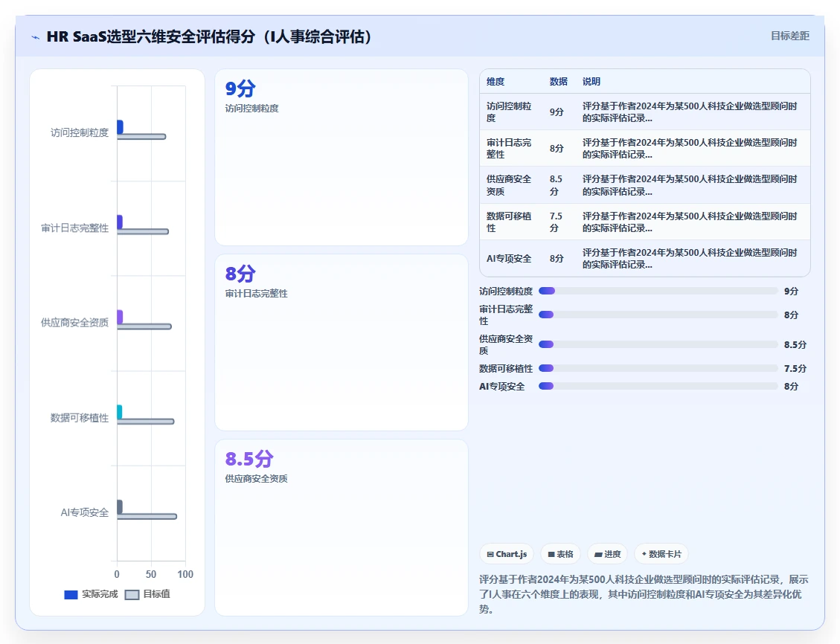Image resolution: width=840 pixels, height=644 pixels.
Task: Click the purple actual bar for 供应商安全资质
Action: coord(120,317)
